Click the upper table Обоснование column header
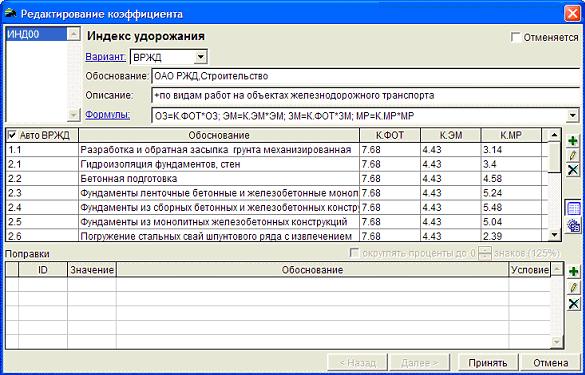This screenshot has height=375, width=585. tap(219, 135)
